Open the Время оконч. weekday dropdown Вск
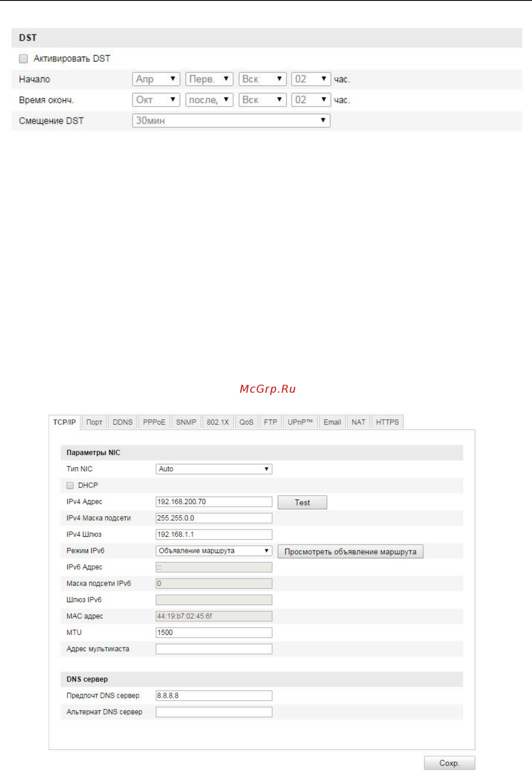 click(x=262, y=100)
